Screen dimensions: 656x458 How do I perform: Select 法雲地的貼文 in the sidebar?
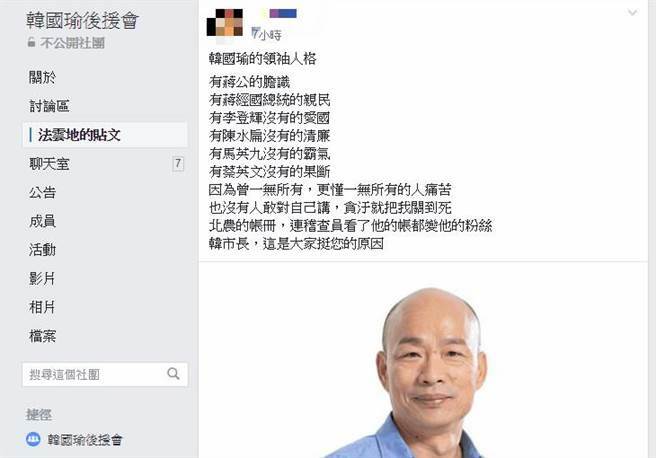pyautogui.click(x=105, y=135)
